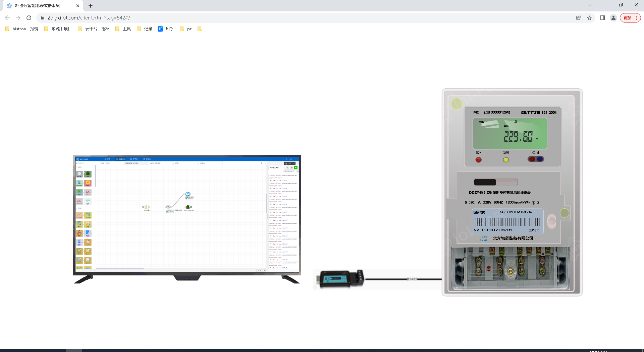The image size is (644, 352).
Task: Click the monitor screen showing the flow editor
Action: (x=187, y=214)
